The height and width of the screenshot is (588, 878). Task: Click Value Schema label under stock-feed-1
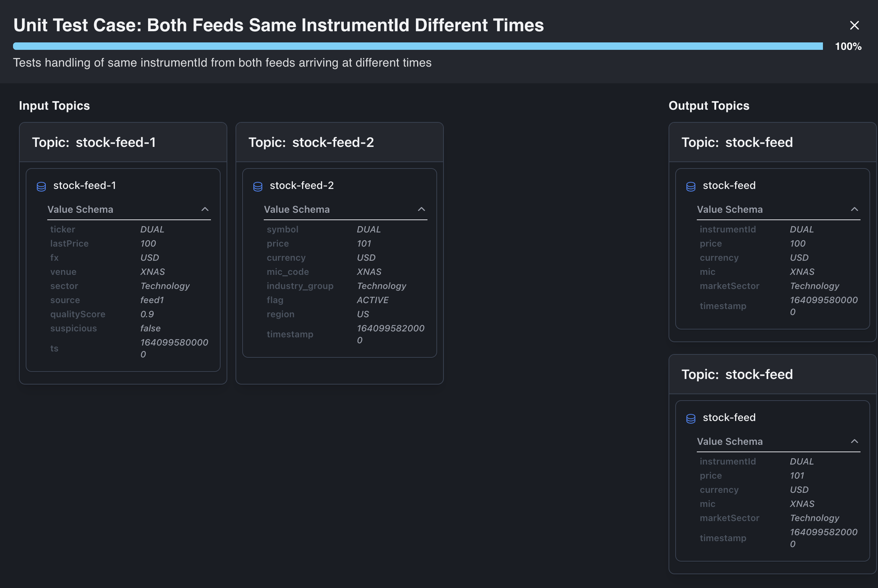click(80, 210)
